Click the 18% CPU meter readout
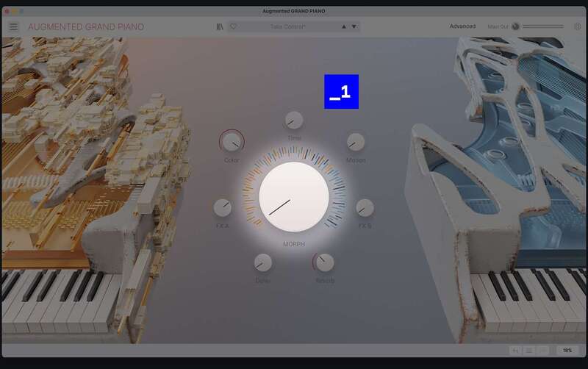This screenshot has height=369, width=588. coord(567,350)
